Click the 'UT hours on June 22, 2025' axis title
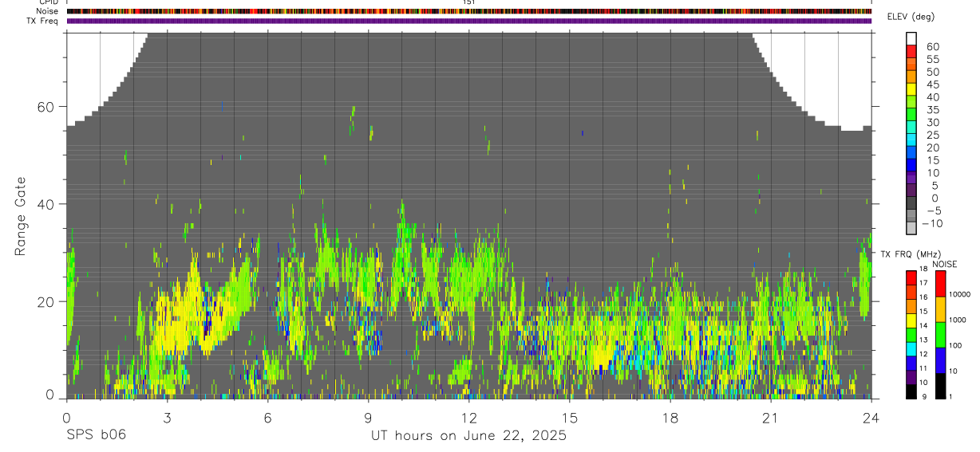 pyautogui.click(x=468, y=435)
